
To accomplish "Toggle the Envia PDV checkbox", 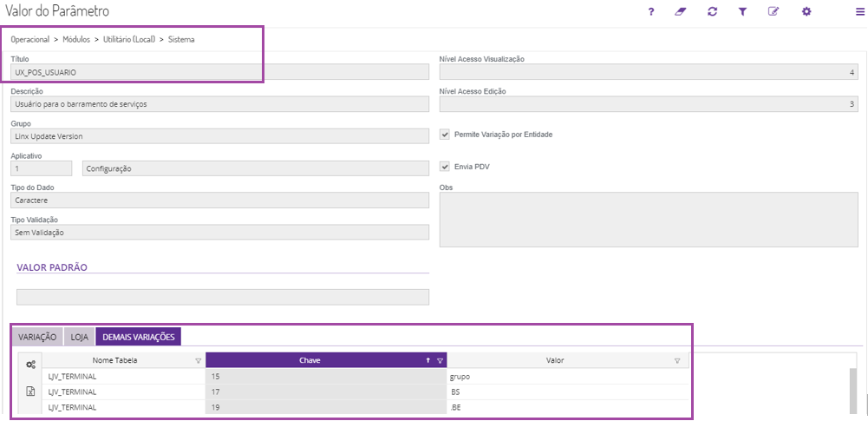I will point(445,167).
